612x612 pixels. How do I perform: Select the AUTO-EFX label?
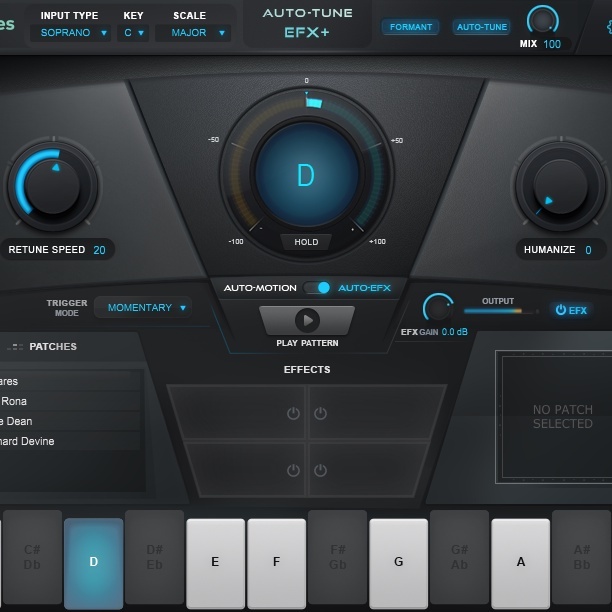point(364,288)
